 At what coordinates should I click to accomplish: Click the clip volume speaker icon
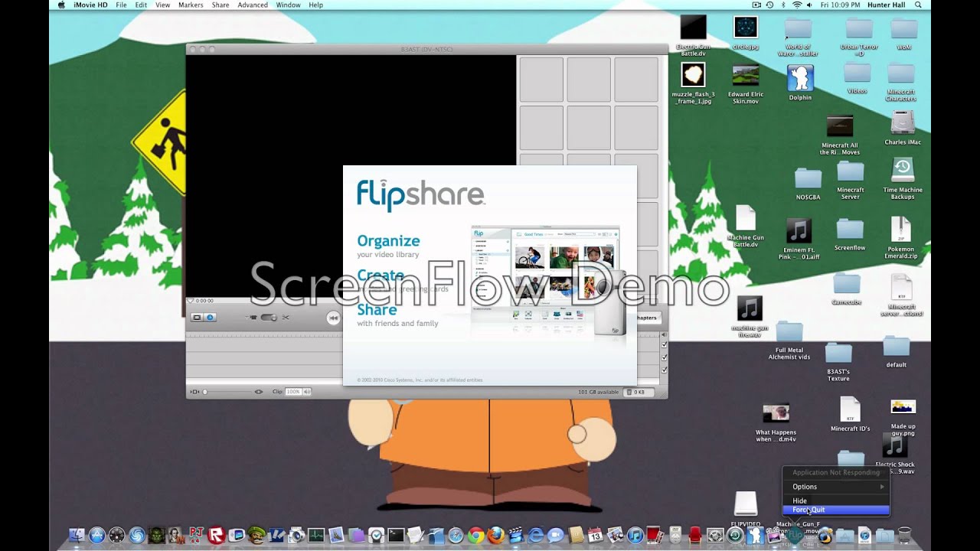point(306,392)
